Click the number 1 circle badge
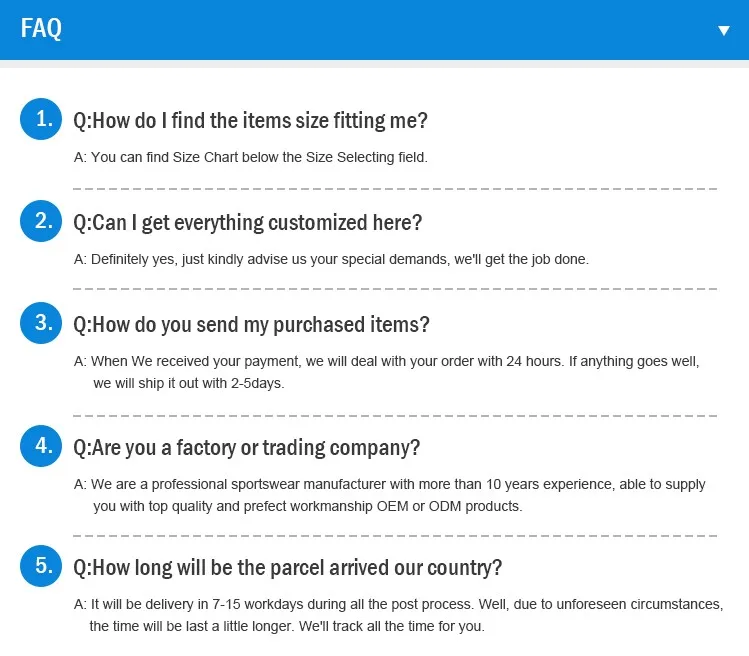 click(42, 120)
